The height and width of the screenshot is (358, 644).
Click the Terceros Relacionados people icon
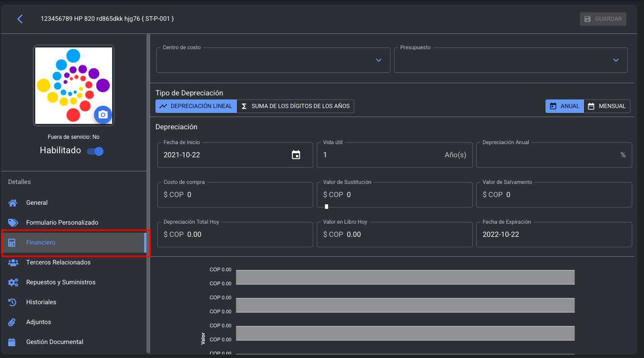(13, 263)
